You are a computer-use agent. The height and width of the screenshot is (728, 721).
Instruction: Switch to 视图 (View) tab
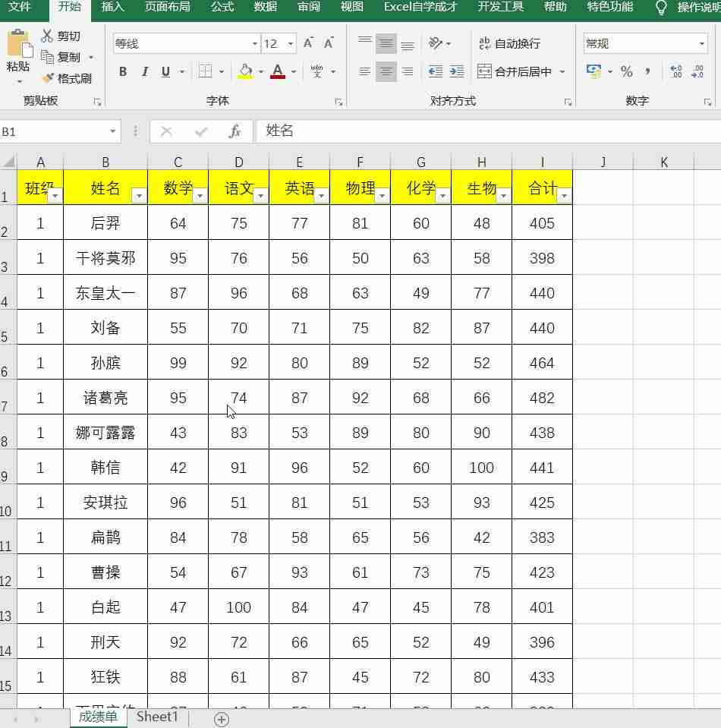352,8
